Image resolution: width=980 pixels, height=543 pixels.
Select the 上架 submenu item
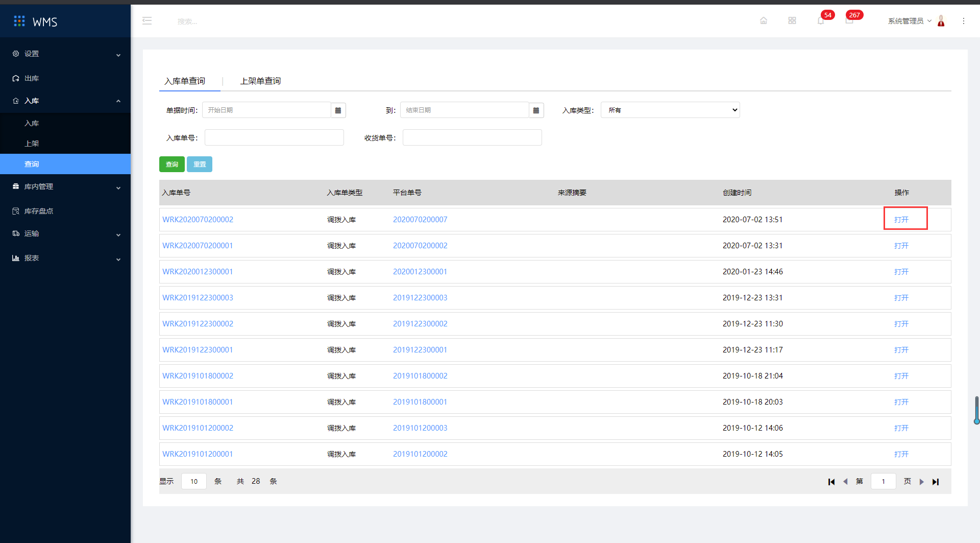pos(65,144)
